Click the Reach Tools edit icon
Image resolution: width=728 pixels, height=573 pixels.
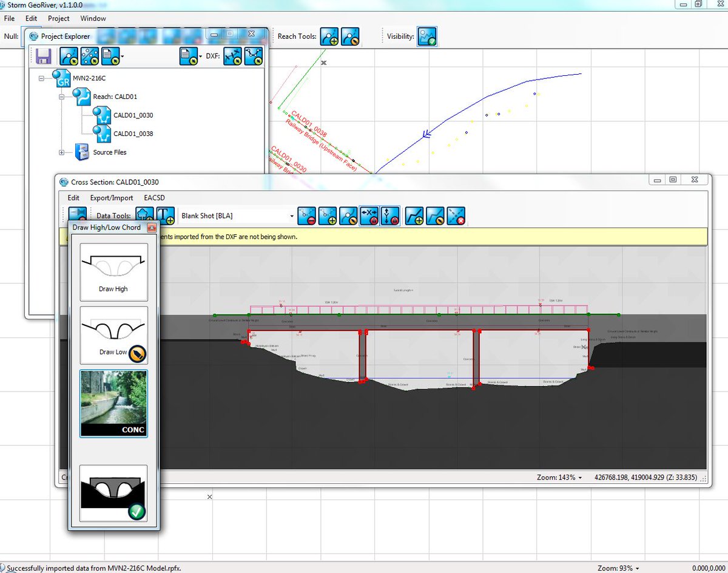[x=350, y=36]
